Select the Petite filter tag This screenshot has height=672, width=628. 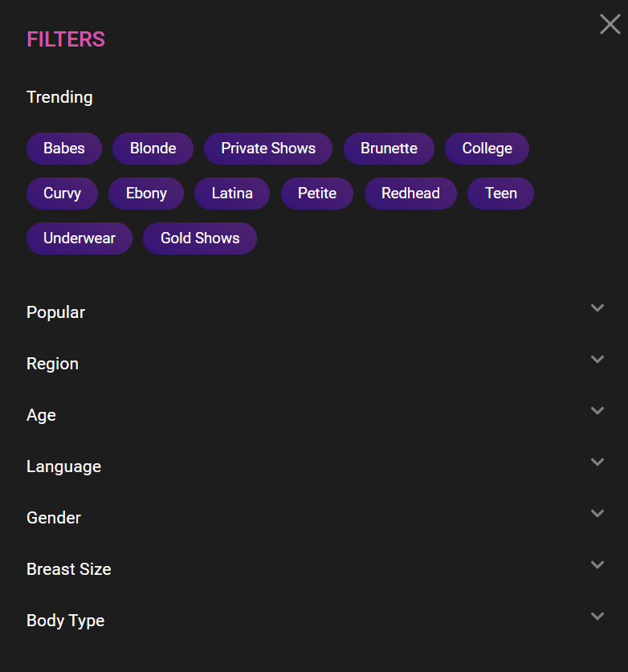coord(317,193)
